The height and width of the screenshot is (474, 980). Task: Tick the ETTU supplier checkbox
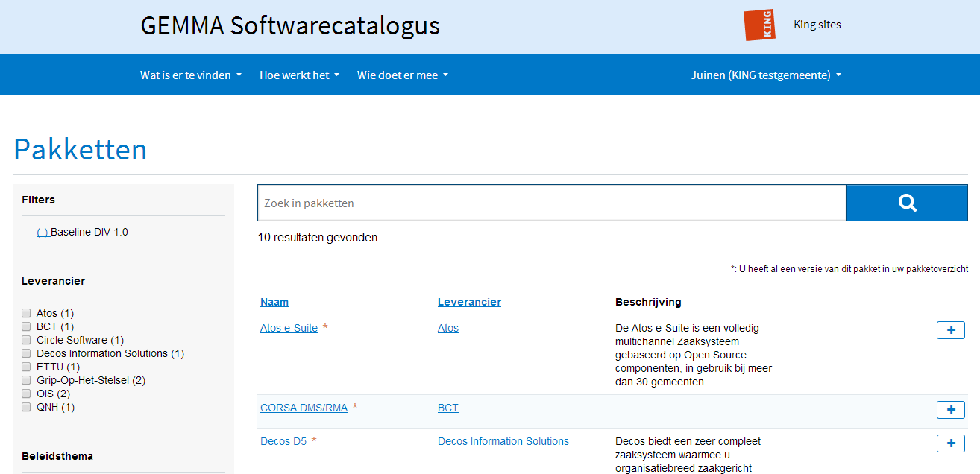tap(26, 367)
